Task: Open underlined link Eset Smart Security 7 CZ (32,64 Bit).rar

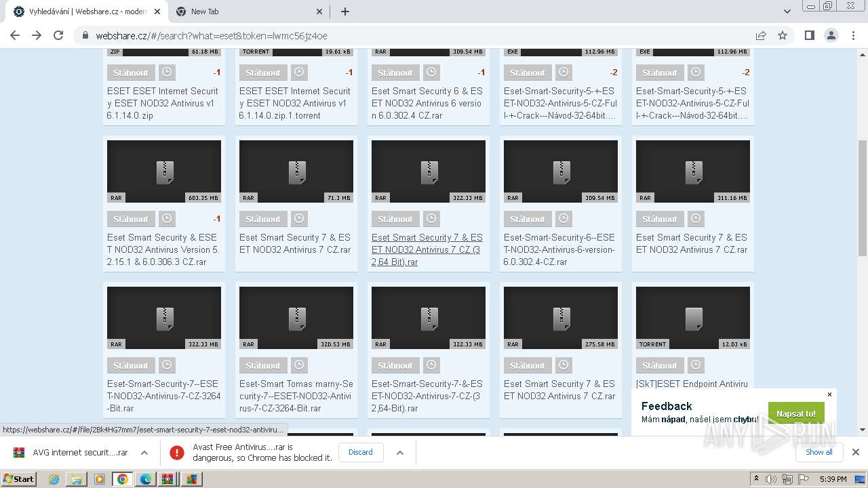Action: coord(427,249)
